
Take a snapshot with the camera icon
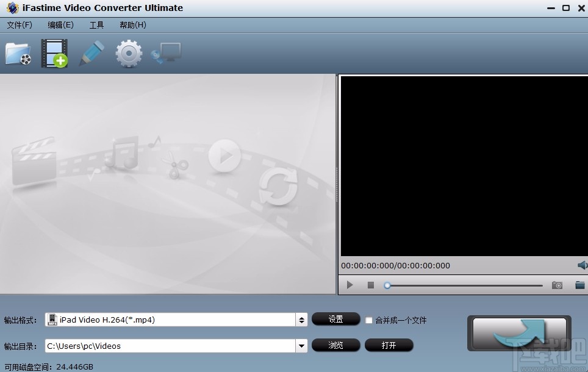coord(557,285)
